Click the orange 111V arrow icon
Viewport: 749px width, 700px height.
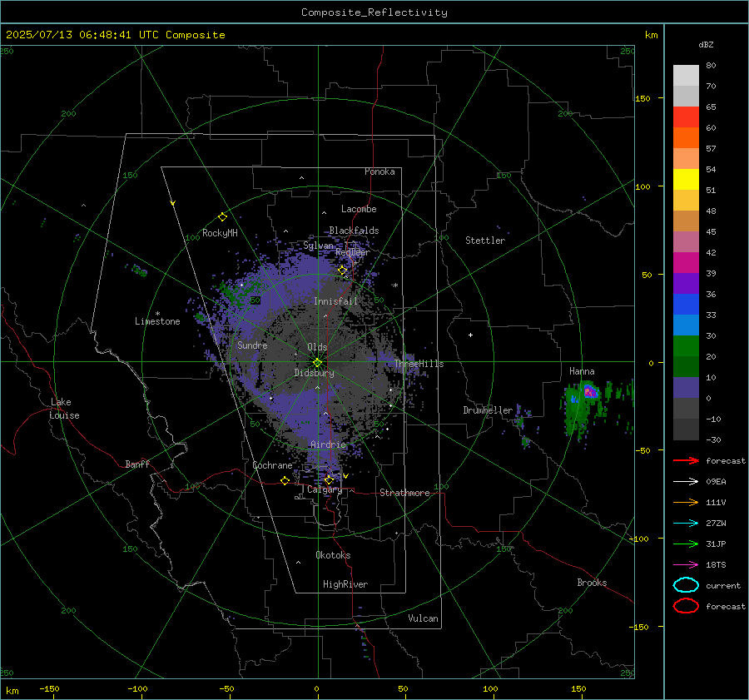click(x=686, y=502)
